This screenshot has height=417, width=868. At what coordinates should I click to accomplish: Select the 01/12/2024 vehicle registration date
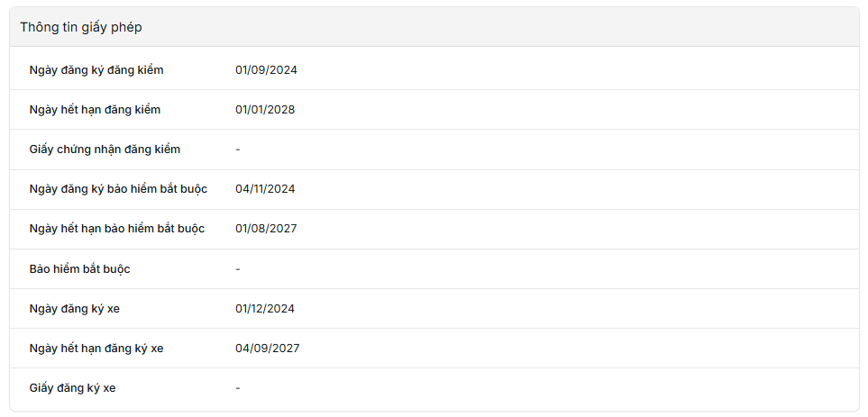265,309
